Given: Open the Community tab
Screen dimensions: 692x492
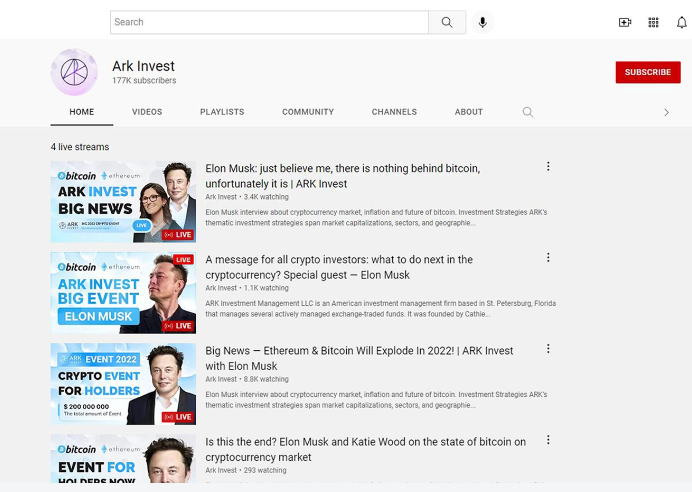Looking at the screenshot, I should click(308, 112).
